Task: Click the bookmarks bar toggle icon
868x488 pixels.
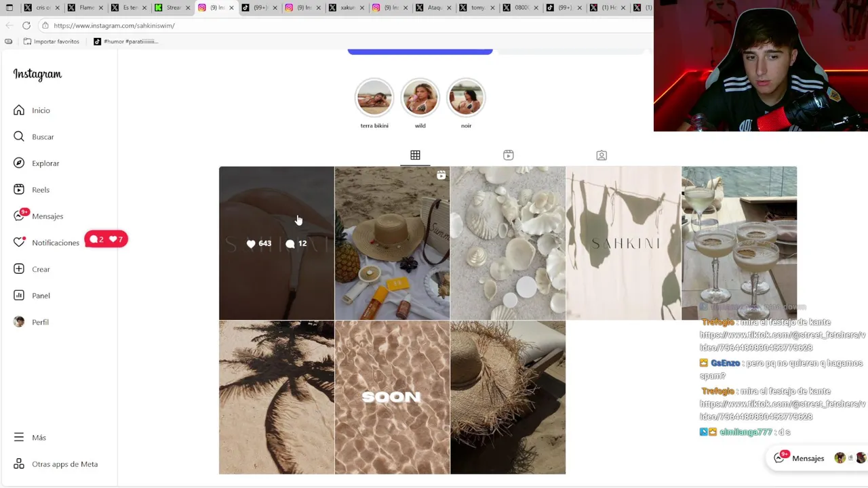Action: pyautogui.click(x=8, y=41)
